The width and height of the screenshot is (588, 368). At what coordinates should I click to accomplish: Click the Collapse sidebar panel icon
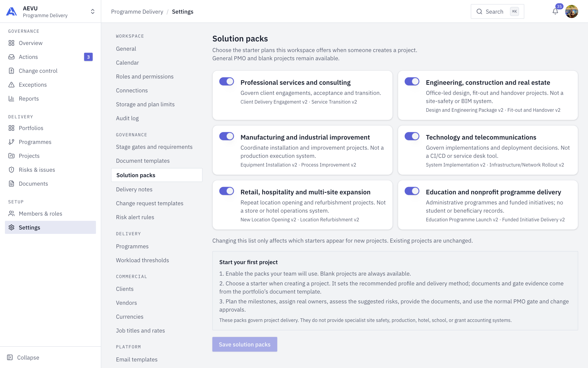point(10,358)
